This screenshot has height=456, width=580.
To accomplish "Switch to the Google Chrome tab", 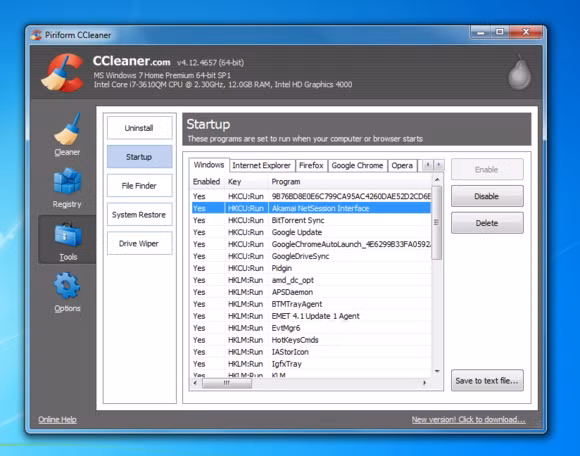I will pos(357,165).
